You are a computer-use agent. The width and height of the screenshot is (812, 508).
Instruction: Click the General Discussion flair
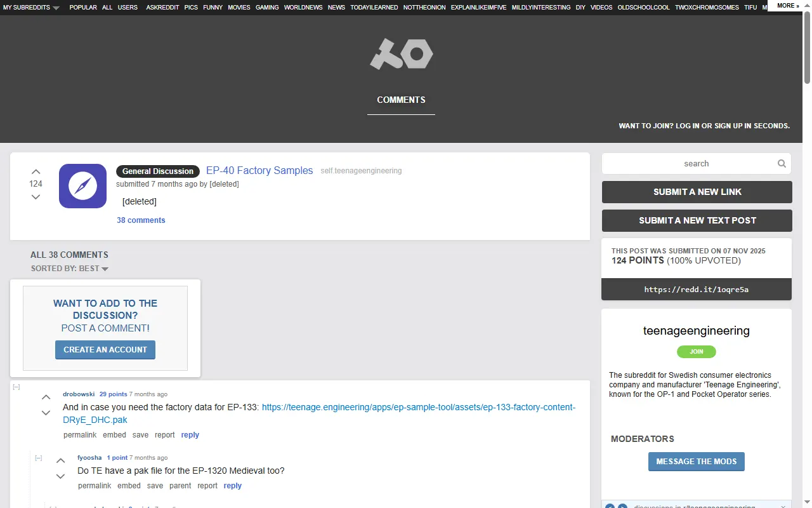pos(158,171)
